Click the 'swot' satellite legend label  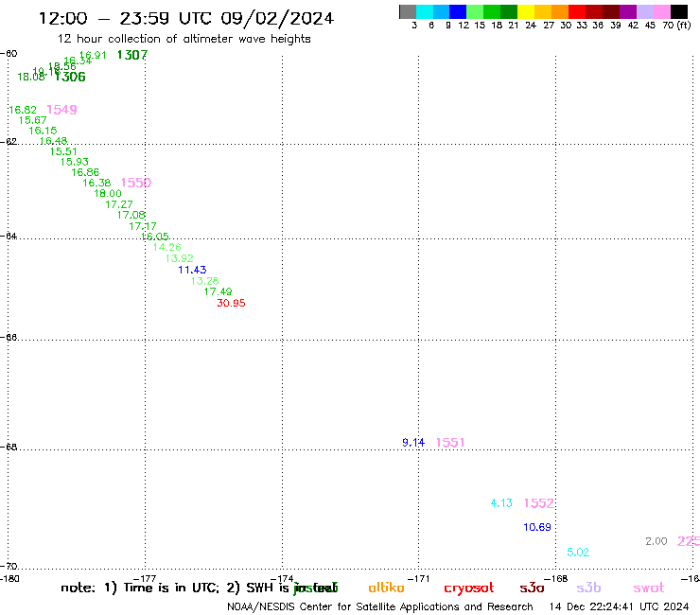tap(649, 589)
